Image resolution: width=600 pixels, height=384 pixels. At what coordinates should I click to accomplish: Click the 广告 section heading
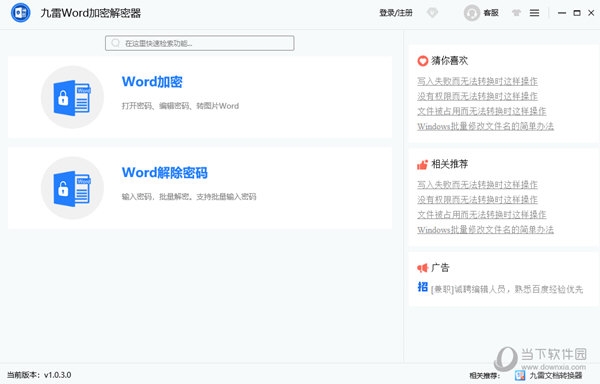[440, 267]
